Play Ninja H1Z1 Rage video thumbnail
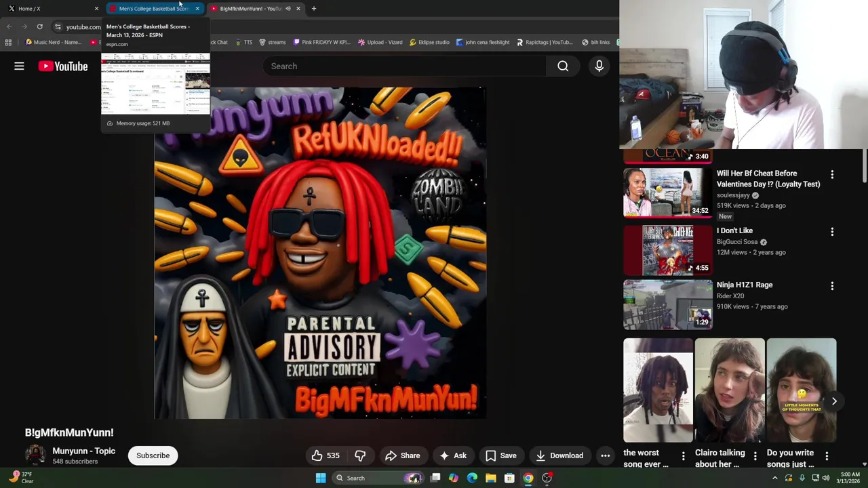The width and height of the screenshot is (868, 488). [x=668, y=304]
